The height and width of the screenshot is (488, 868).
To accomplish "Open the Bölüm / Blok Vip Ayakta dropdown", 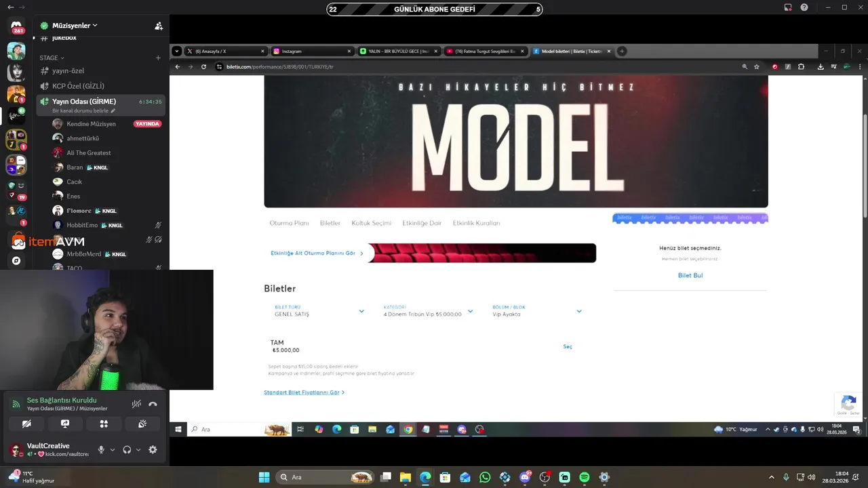I will [x=537, y=311].
